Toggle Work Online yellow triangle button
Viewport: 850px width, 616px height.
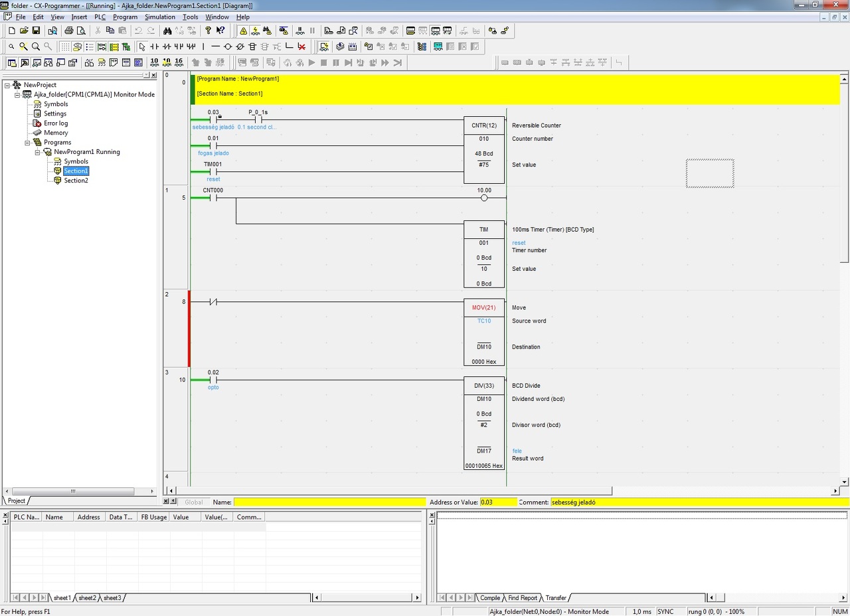[x=243, y=31]
